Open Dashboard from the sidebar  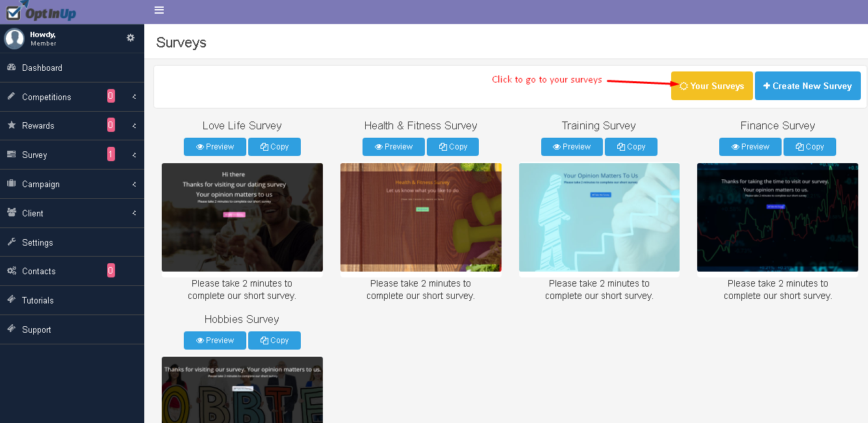pyautogui.click(x=72, y=68)
